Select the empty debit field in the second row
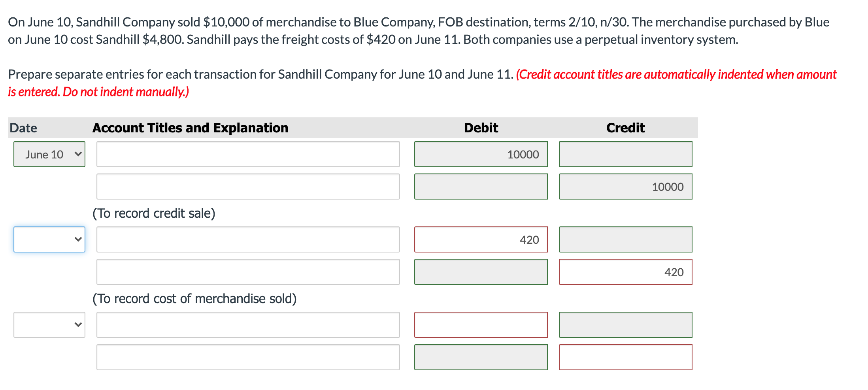 [x=481, y=187]
